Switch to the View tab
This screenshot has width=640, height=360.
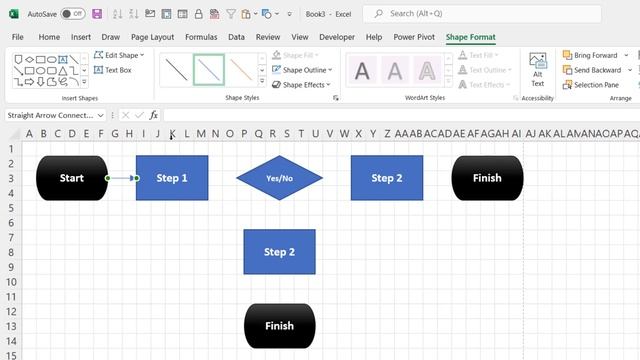(300, 37)
